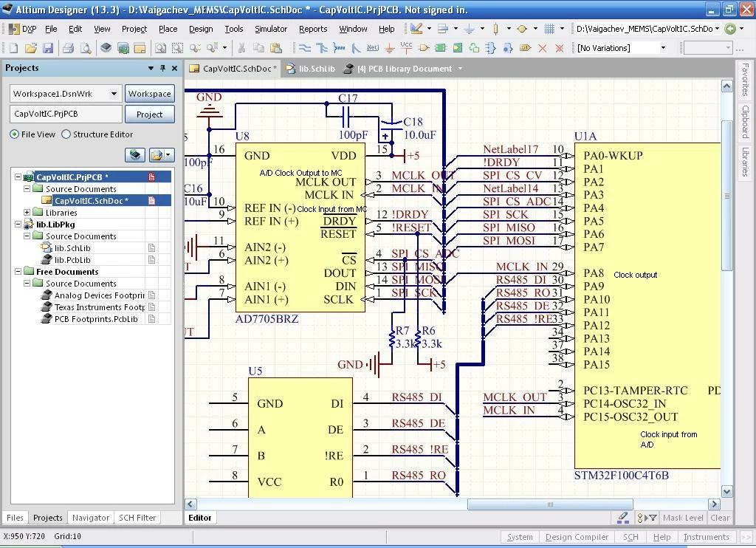Click the green navigate back arrow
The width and height of the screenshot is (756, 548).
[x=730, y=29]
